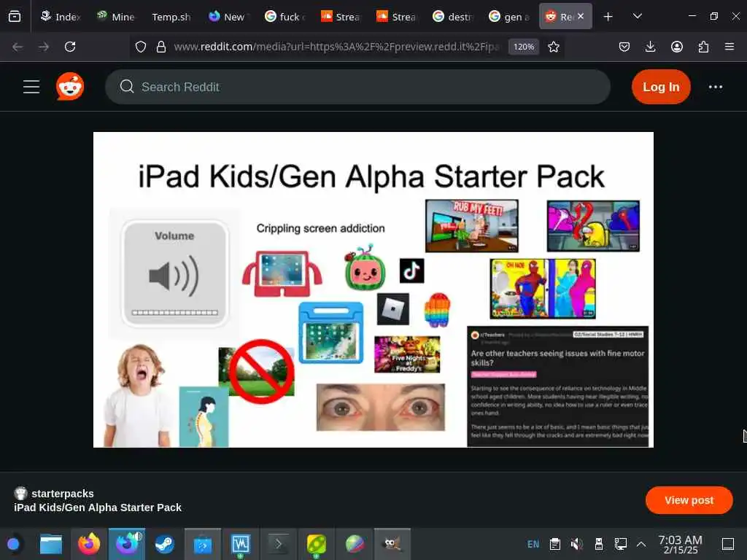Toggle the muted volume tray icon
The width and height of the screenshot is (747, 560).
point(576,544)
